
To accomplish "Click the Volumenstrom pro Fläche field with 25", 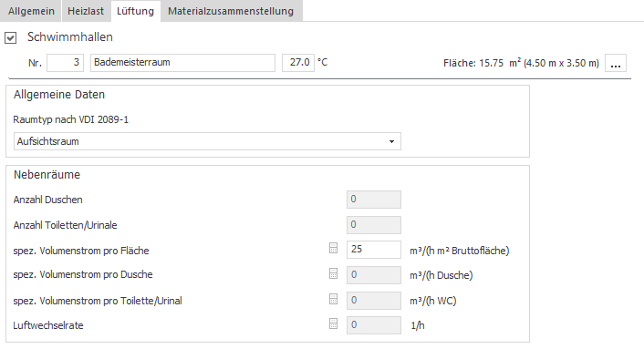I will click(x=374, y=250).
